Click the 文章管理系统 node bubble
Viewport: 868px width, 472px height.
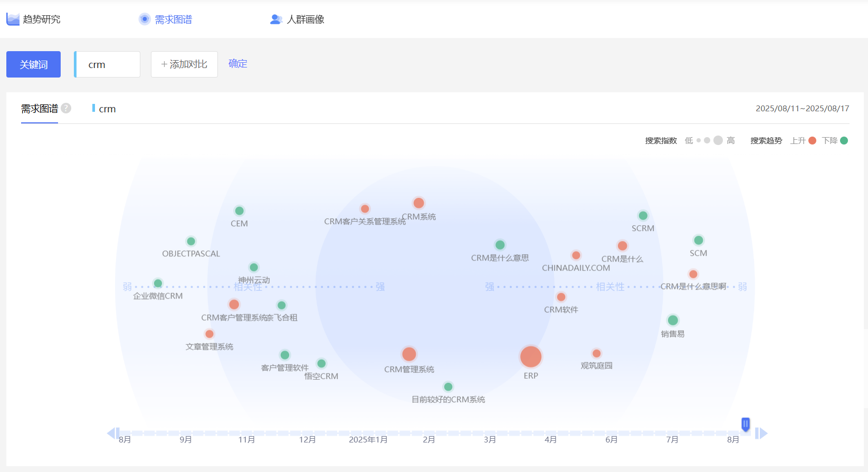tap(209, 334)
